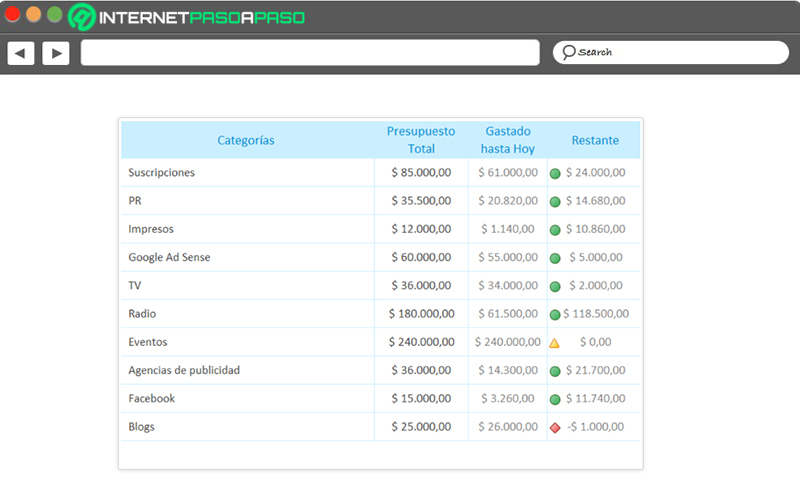Click the red diamond icon in Blogs row

coord(555,428)
